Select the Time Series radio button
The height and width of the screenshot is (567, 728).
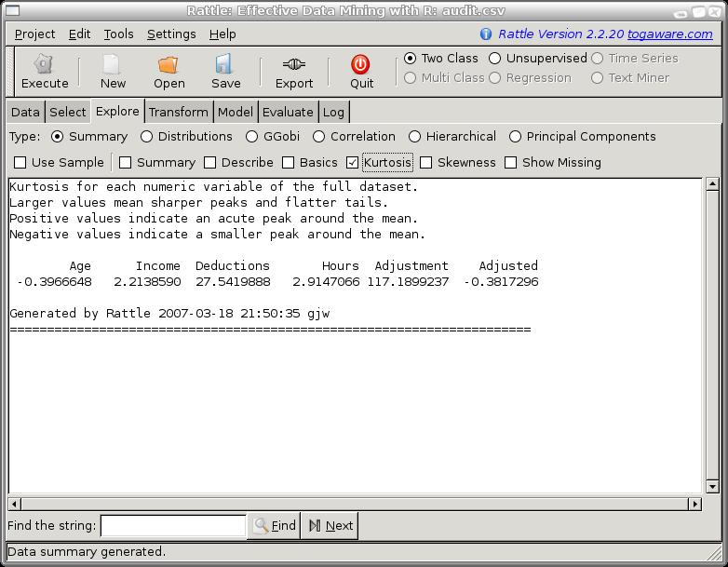(x=598, y=58)
